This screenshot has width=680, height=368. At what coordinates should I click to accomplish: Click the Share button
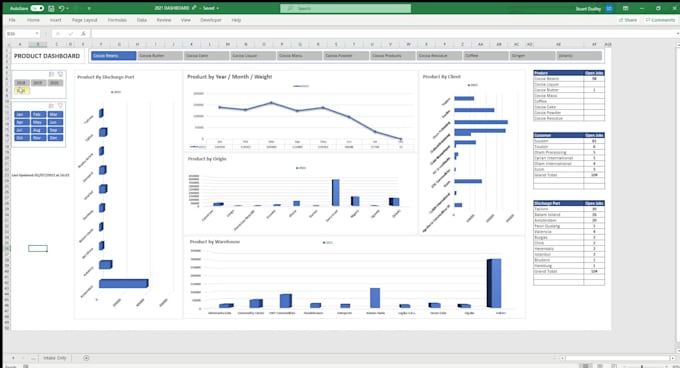pos(628,20)
